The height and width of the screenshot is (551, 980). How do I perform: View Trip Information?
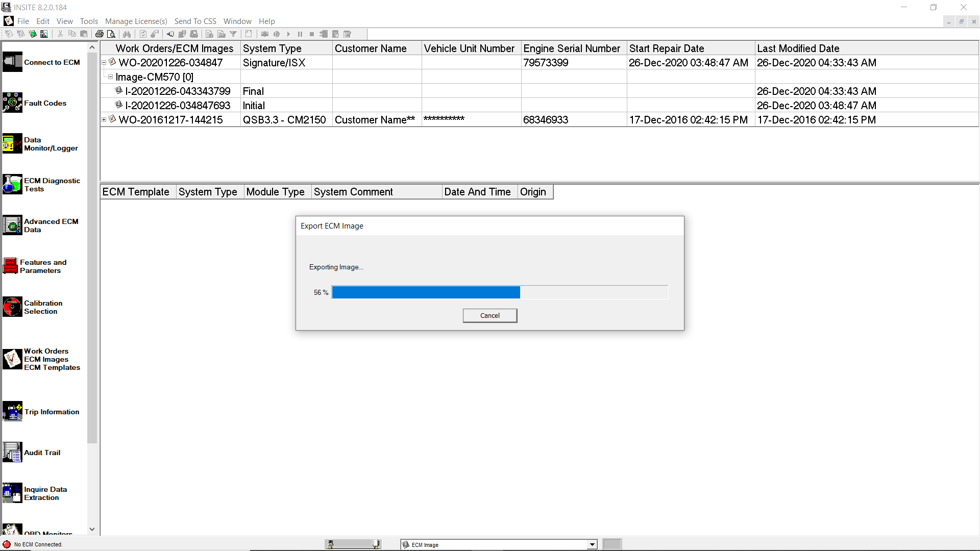(x=52, y=412)
